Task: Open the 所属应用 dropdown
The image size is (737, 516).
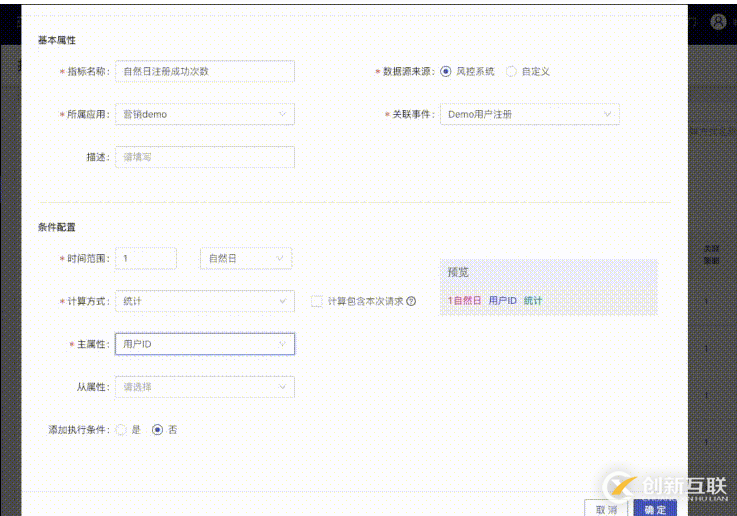Action: point(205,114)
